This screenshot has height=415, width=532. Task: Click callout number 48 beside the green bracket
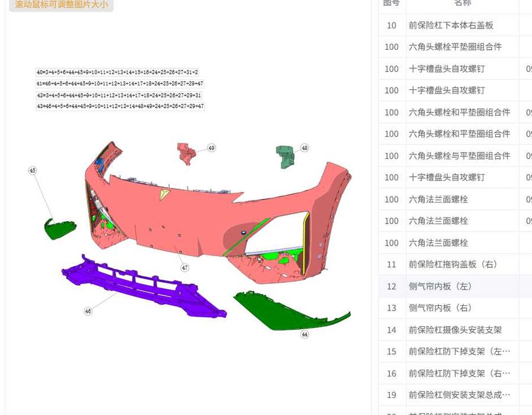click(305, 148)
